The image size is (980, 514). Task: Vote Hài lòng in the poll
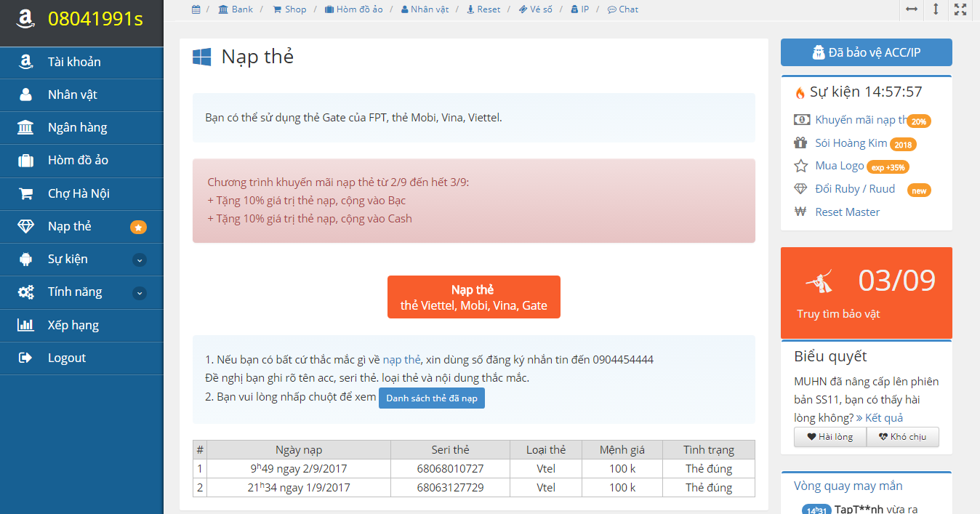[x=830, y=437]
